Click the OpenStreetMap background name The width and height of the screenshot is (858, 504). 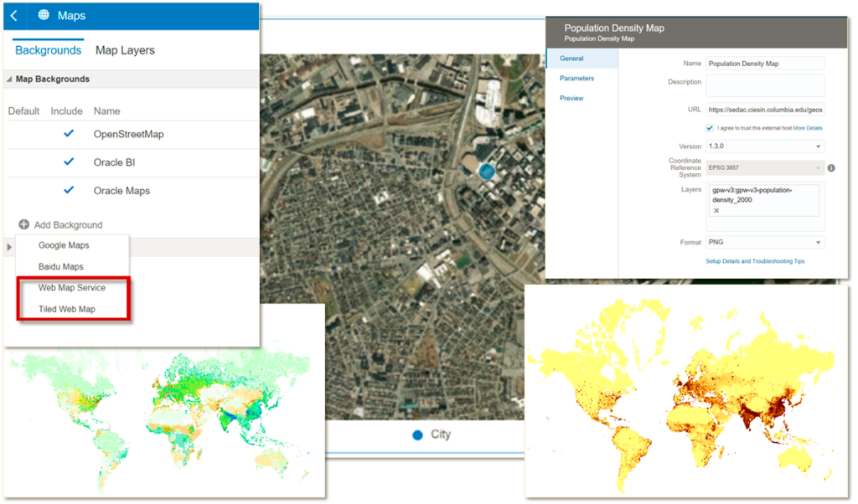pyautogui.click(x=128, y=135)
